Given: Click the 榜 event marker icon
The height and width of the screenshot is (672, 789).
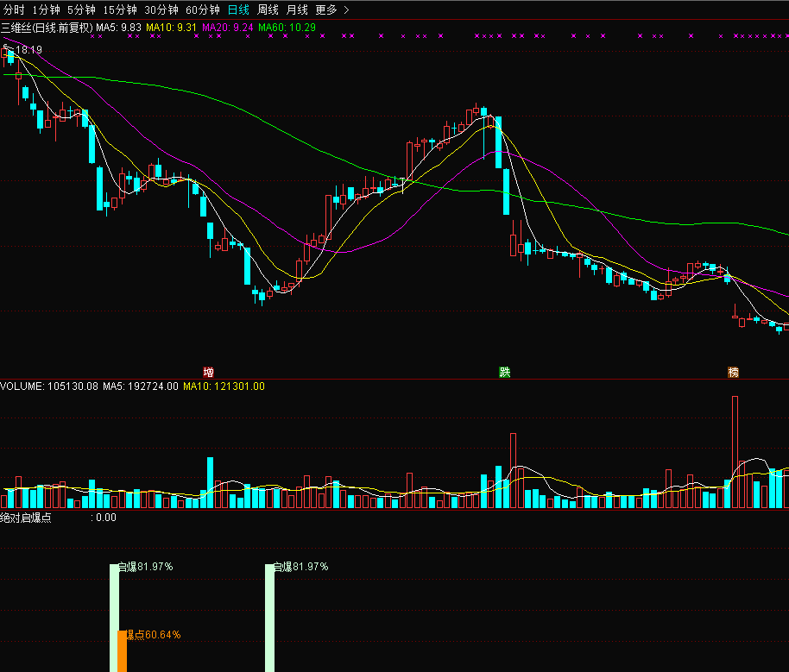Looking at the screenshot, I should pos(734,372).
